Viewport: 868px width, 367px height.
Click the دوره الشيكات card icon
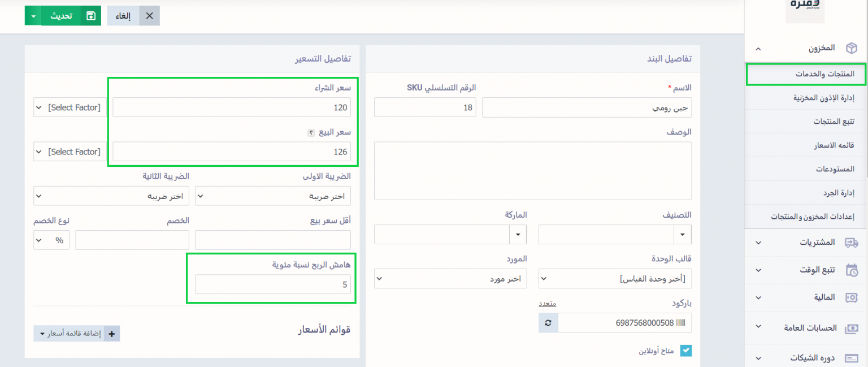coord(851,358)
